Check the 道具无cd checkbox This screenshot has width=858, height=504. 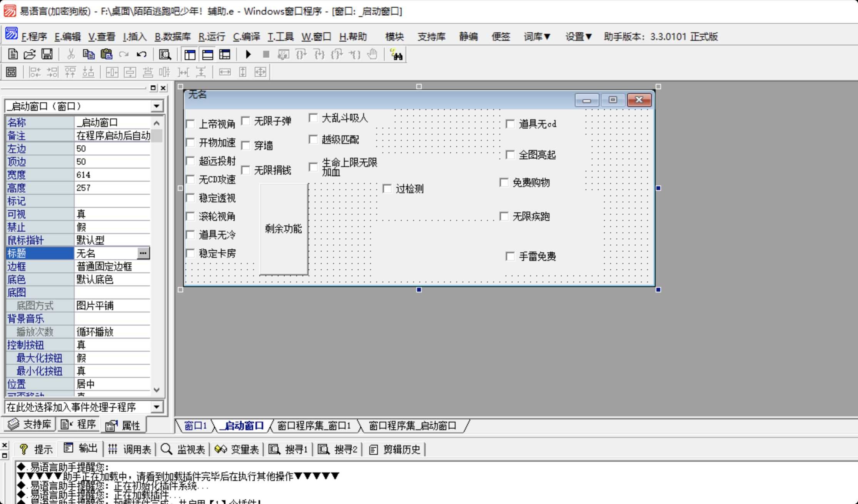510,124
